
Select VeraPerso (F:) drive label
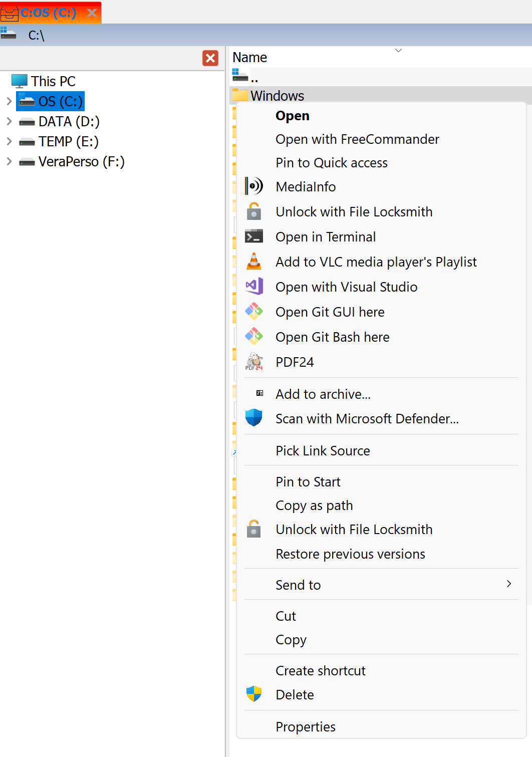tap(82, 161)
